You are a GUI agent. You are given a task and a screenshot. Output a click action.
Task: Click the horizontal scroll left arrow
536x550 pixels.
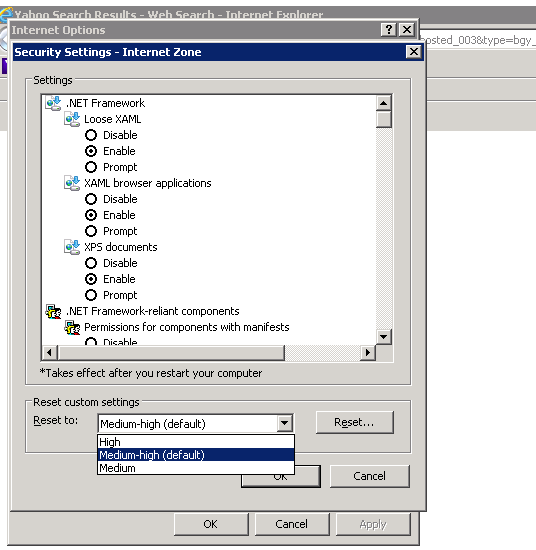click(49, 353)
